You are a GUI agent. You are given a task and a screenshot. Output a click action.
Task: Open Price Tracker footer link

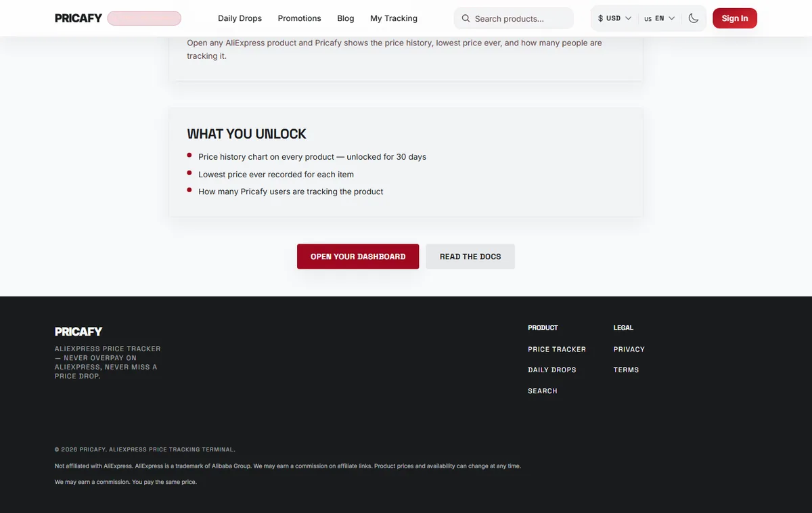pyautogui.click(x=557, y=349)
